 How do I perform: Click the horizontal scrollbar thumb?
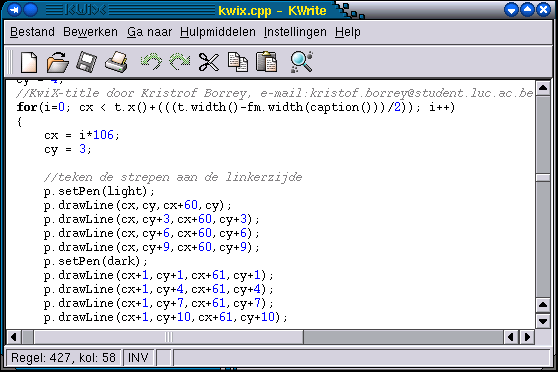point(168,337)
